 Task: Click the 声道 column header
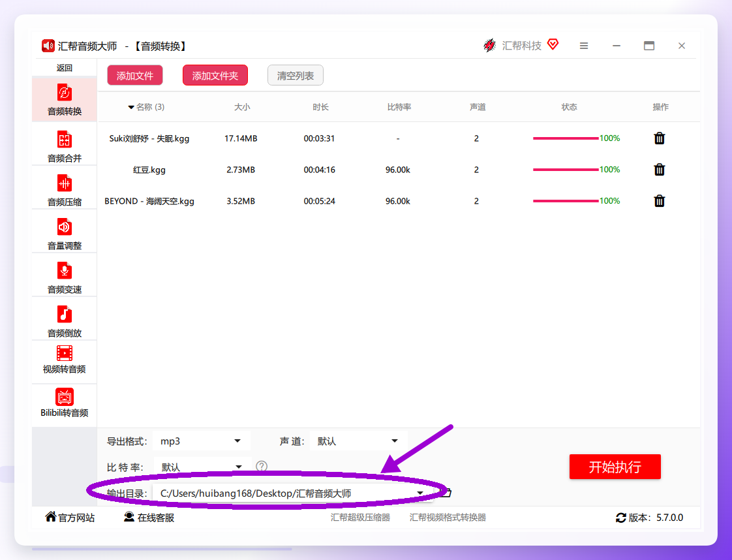(x=478, y=107)
